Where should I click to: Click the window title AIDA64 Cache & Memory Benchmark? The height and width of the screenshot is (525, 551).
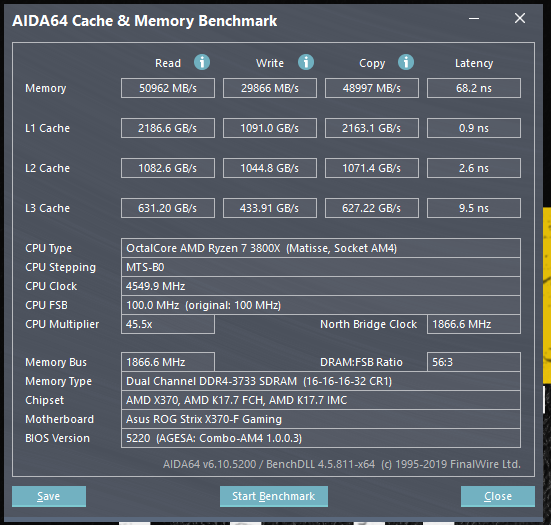tap(145, 21)
